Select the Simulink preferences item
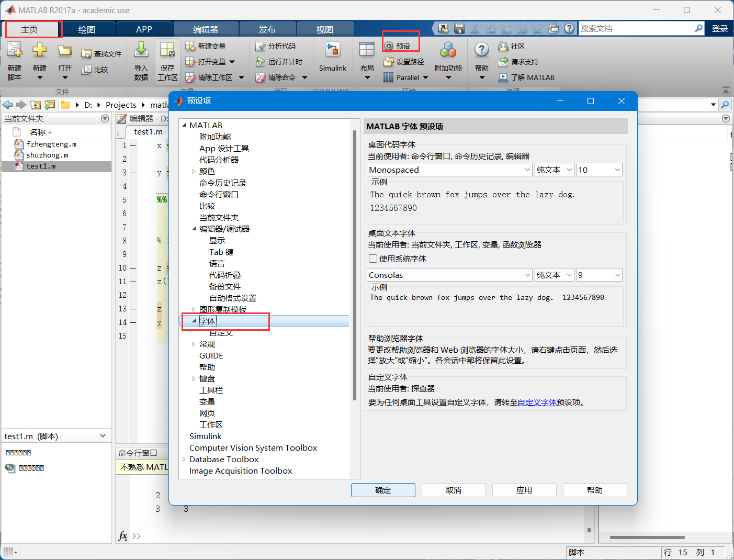 point(205,436)
